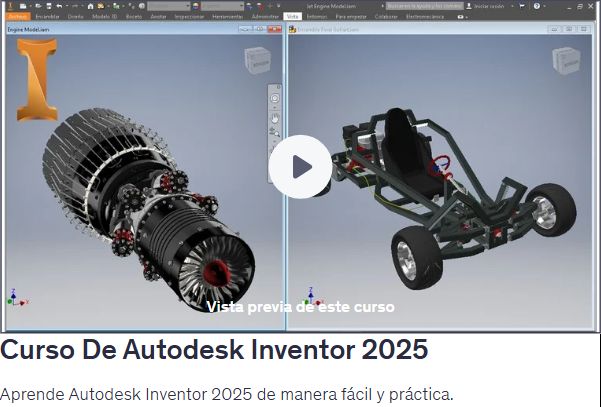The height and width of the screenshot is (407, 601).
Task: Switch to the Electromecánica ribbon tab
Action: (x=425, y=16)
